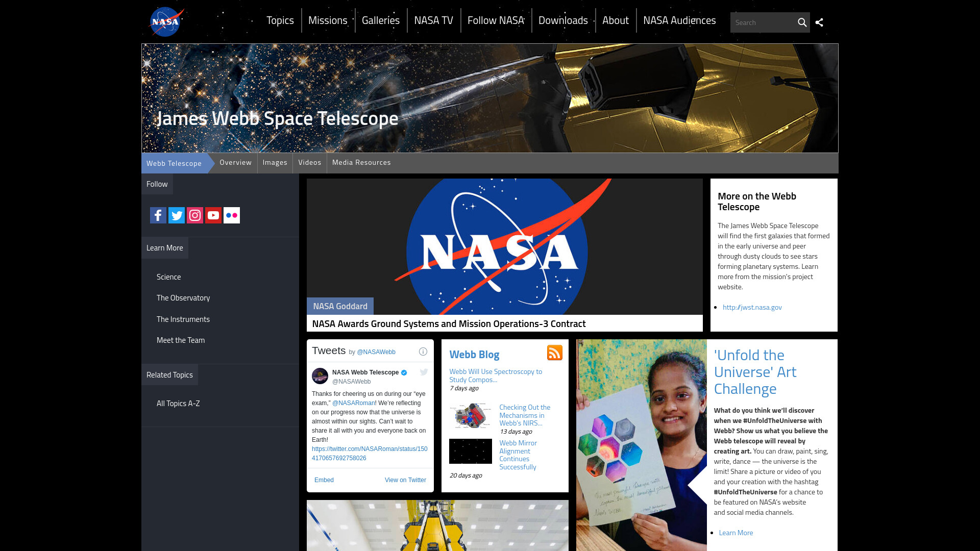Click the NASA Webb Telescope account name
The height and width of the screenshot is (551, 980).
[365, 372]
